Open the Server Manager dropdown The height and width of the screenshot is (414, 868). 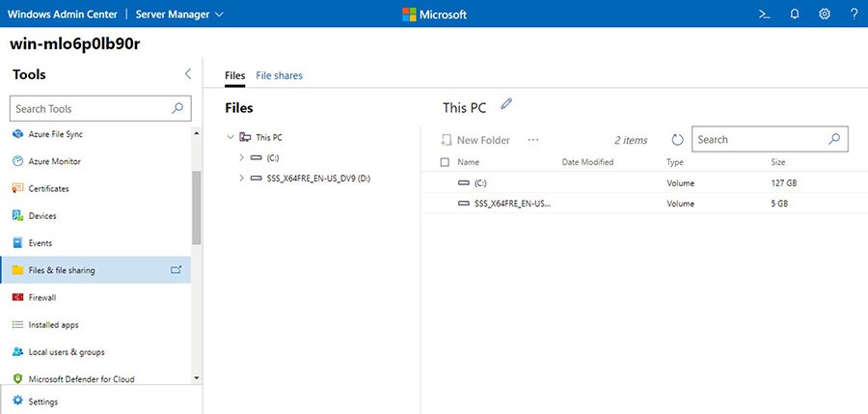[x=179, y=14]
